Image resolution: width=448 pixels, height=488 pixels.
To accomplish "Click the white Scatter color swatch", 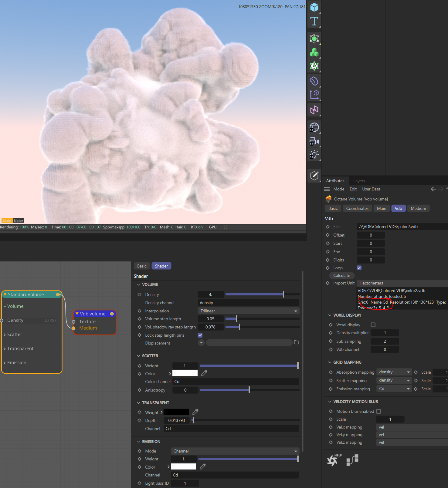I will coord(185,373).
